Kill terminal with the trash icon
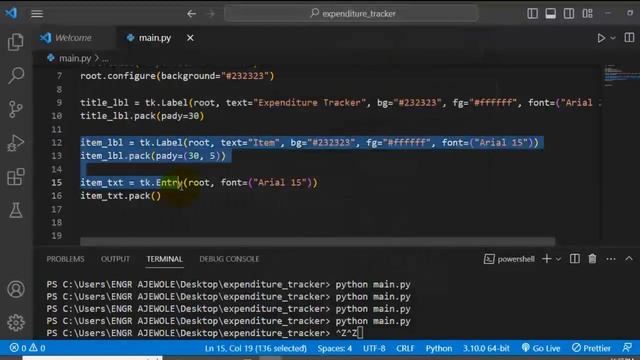 (592, 259)
